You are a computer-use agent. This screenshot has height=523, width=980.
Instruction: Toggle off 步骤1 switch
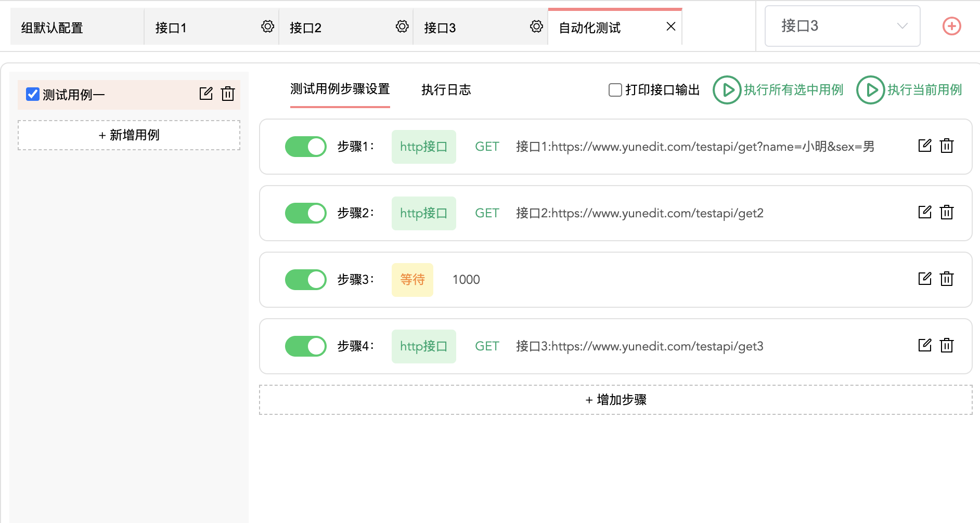[x=306, y=147]
